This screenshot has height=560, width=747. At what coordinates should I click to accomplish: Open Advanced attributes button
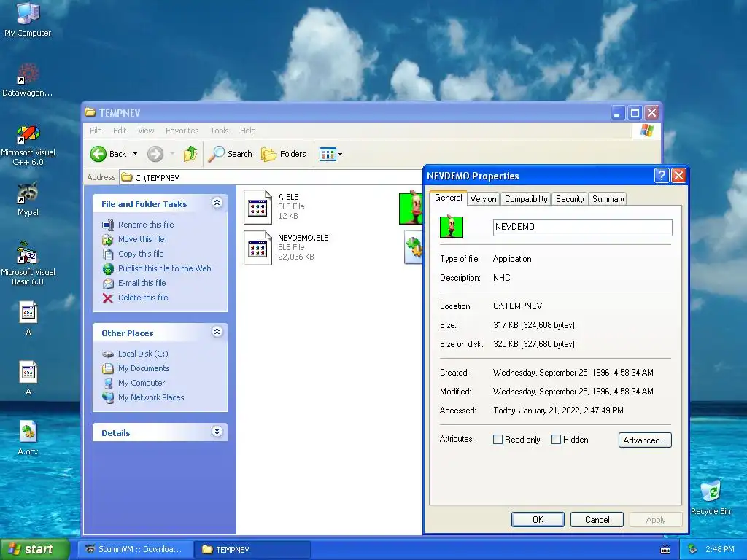click(645, 440)
